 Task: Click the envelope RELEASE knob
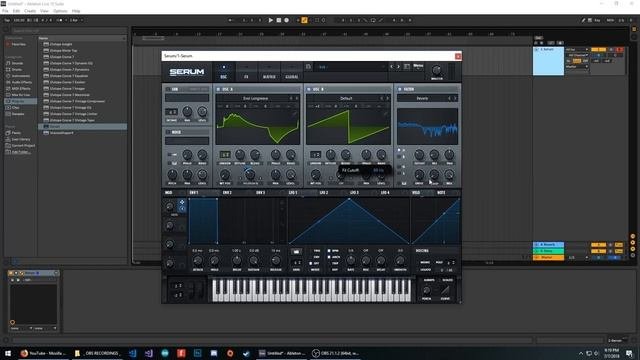pyautogui.click(x=276, y=260)
